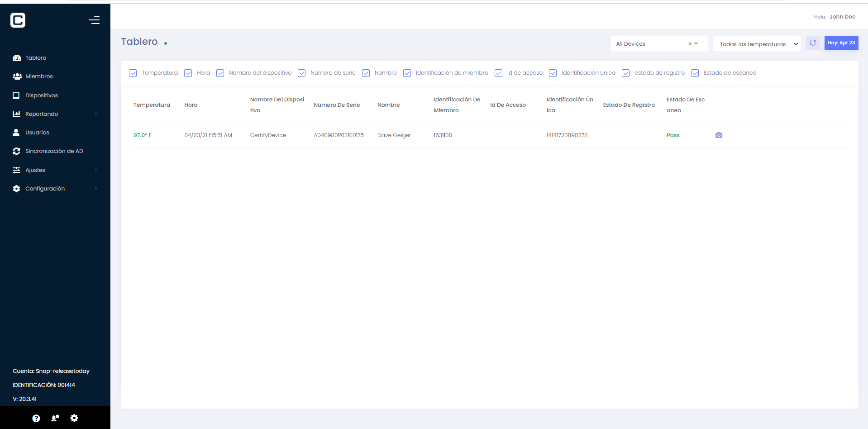Click the Dispositivos tablet icon
The width and height of the screenshot is (868, 429).
pos(16,95)
